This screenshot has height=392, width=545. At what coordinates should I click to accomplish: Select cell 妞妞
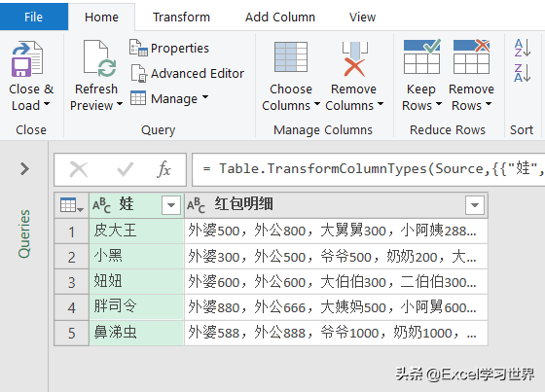(x=136, y=282)
